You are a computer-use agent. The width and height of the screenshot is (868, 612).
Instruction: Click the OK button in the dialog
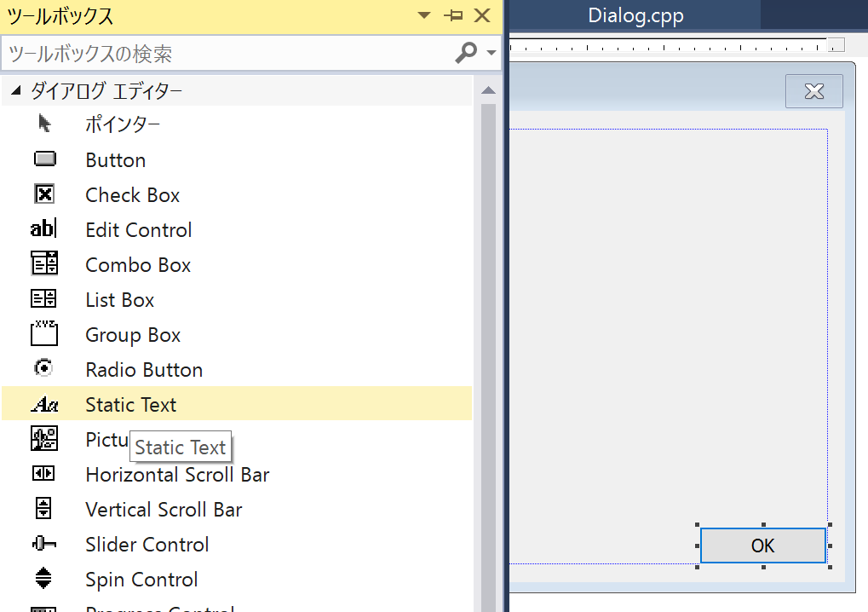coord(763,546)
